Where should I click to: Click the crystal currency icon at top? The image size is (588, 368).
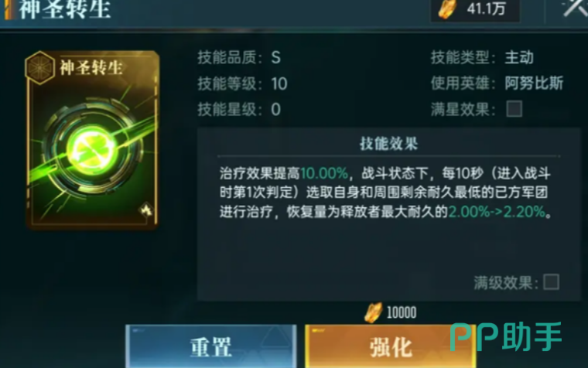click(x=448, y=9)
